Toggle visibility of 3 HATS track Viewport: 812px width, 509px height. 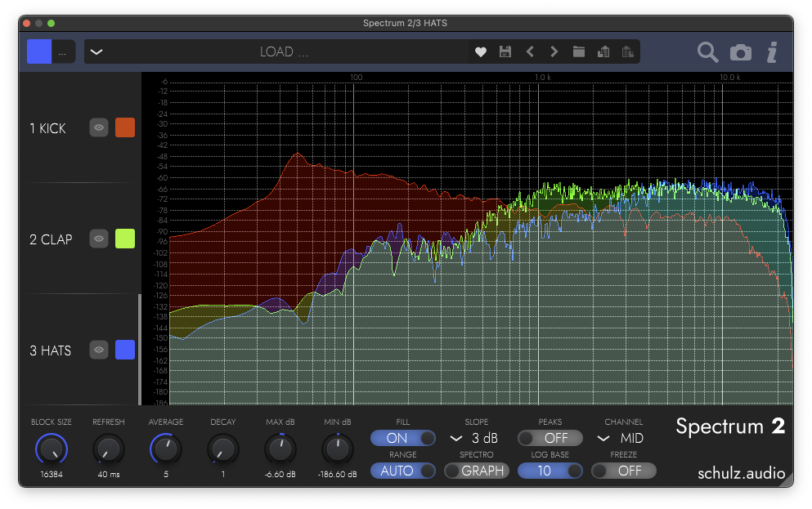click(x=98, y=350)
